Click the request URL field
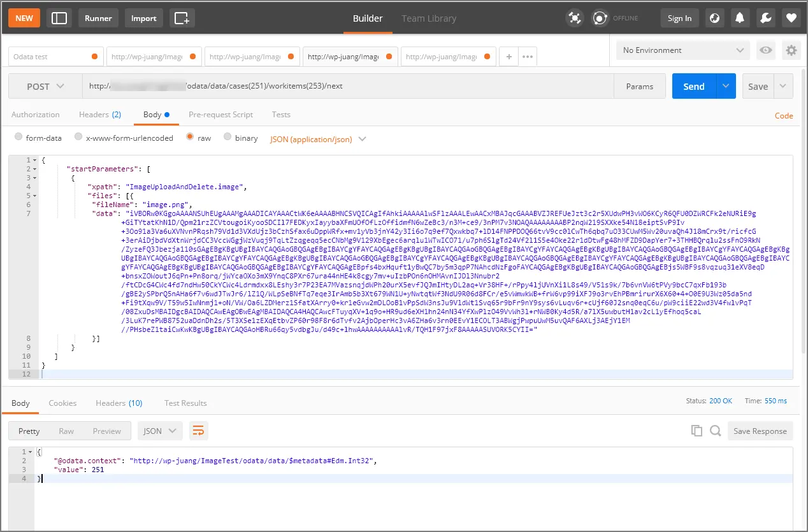This screenshot has height=532, width=808. [348, 86]
